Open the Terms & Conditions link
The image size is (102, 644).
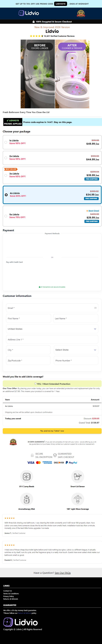click(11, 594)
